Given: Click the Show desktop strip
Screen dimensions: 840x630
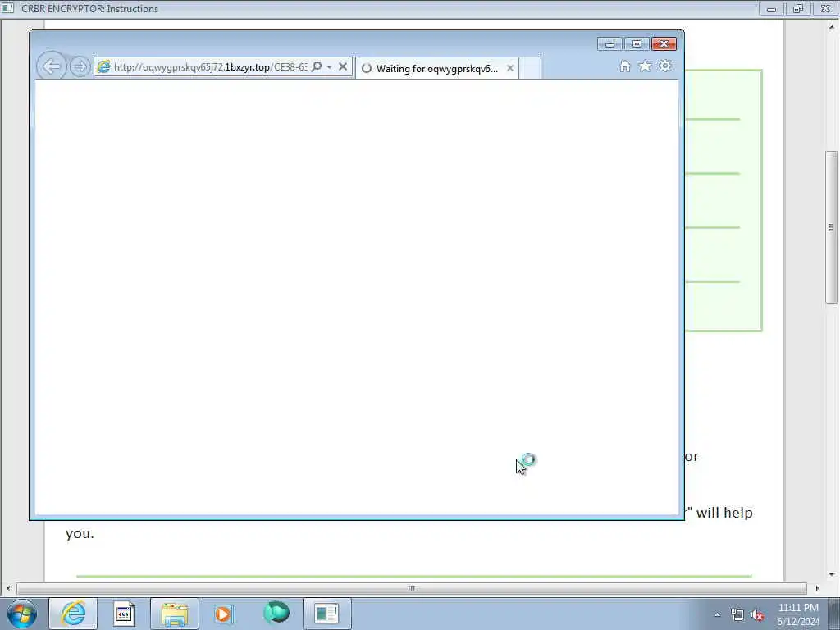Looking at the screenshot, I should [834, 614].
